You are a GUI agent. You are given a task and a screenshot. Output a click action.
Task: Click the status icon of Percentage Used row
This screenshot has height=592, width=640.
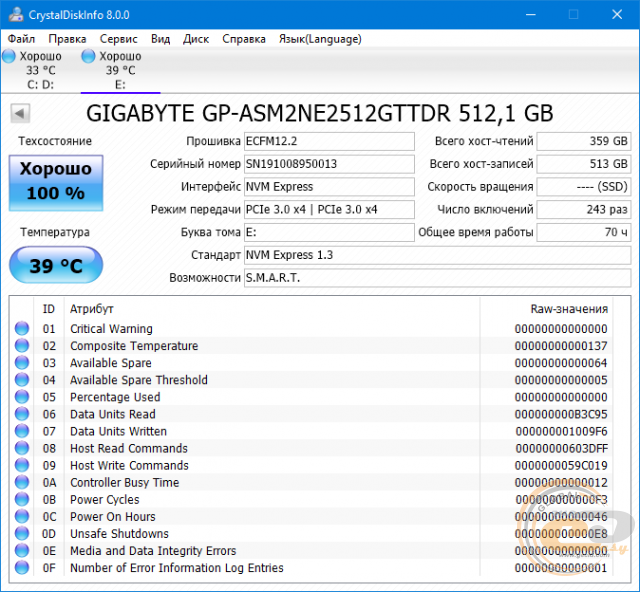coord(22,397)
